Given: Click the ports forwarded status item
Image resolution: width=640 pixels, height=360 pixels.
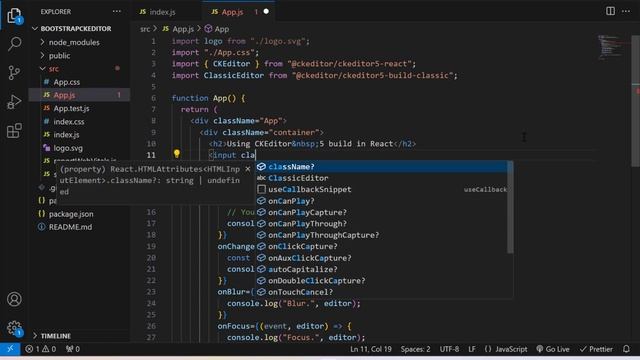Looking at the screenshot, I should 73,349.
